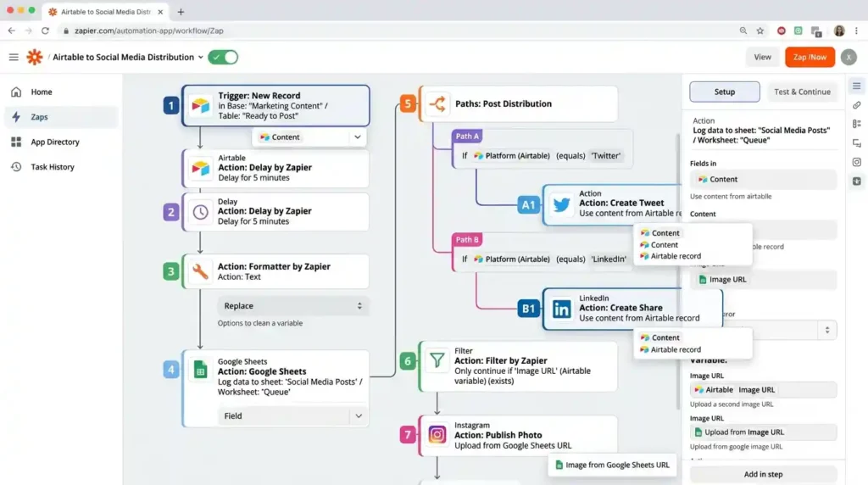Click the wrench Formatter icon

click(x=200, y=271)
